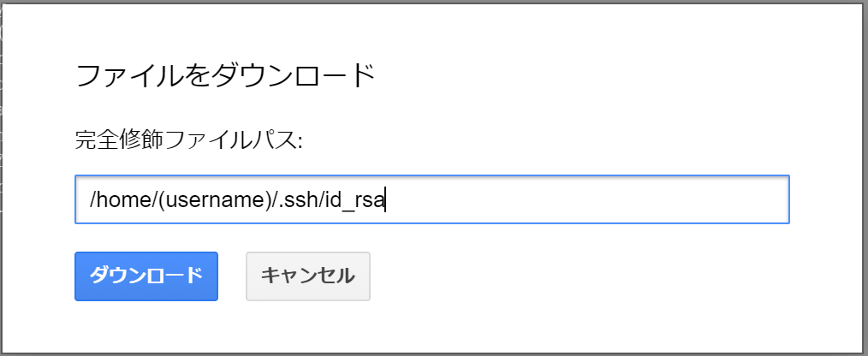Screen dimensions: 868x356
Task: Start the download of the entered file
Action: [146, 276]
